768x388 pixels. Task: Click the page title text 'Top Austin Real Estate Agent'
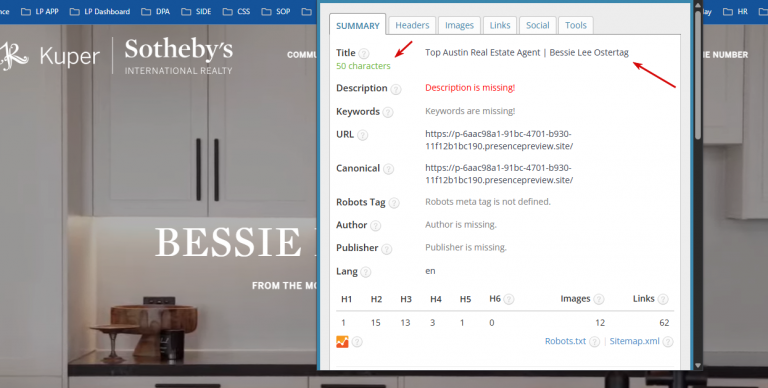coord(482,52)
